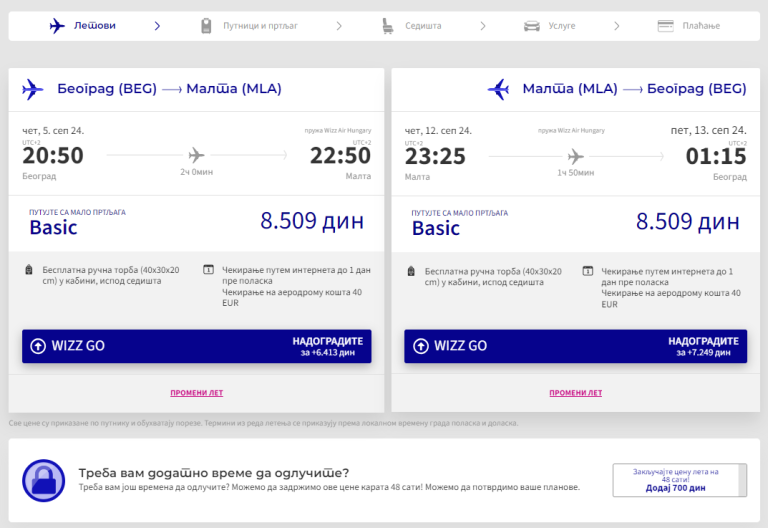
Task: Open the Плаћање step
Action: [x=701, y=26]
